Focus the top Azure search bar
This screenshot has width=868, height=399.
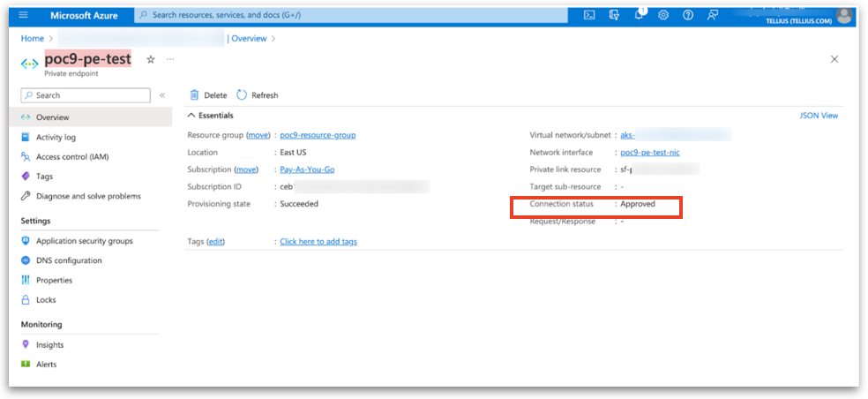point(351,15)
